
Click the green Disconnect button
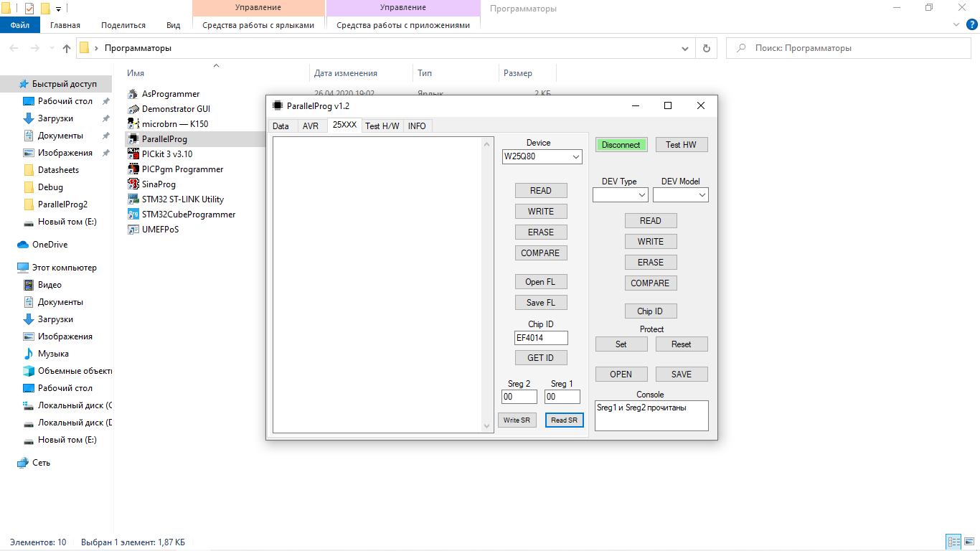tap(621, 145)
